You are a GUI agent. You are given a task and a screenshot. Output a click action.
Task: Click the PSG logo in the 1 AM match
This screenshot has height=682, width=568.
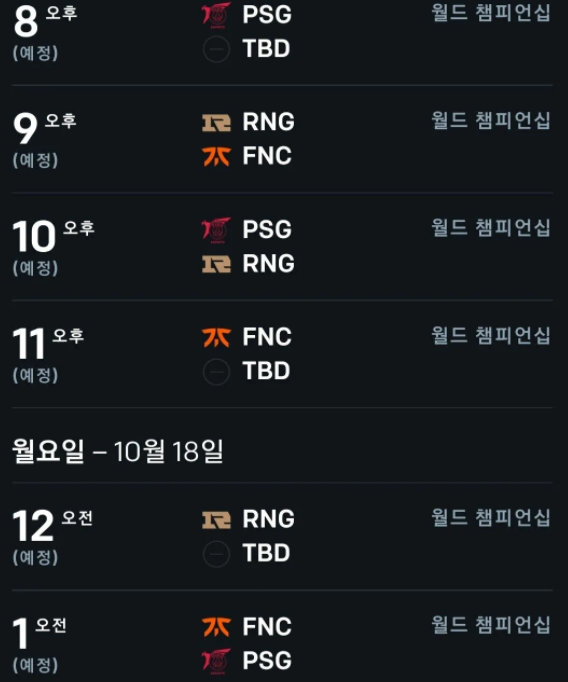point(216,661)
